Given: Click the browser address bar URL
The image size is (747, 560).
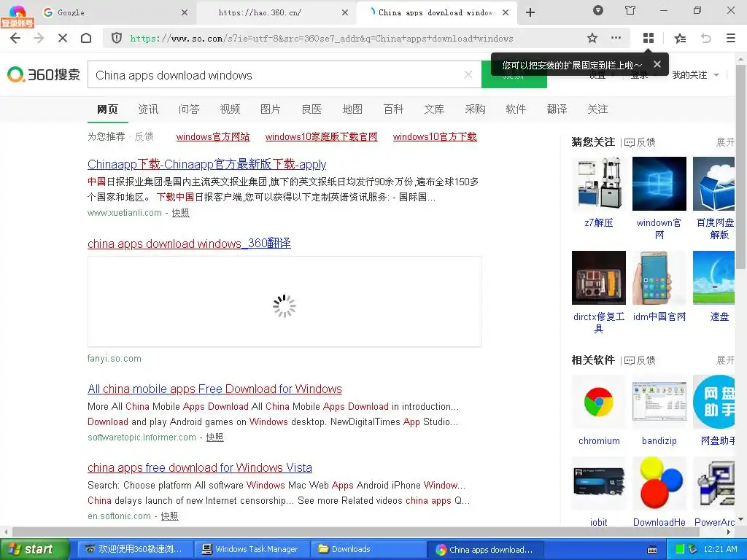Looking at the screenshot, I should [322, 39].
